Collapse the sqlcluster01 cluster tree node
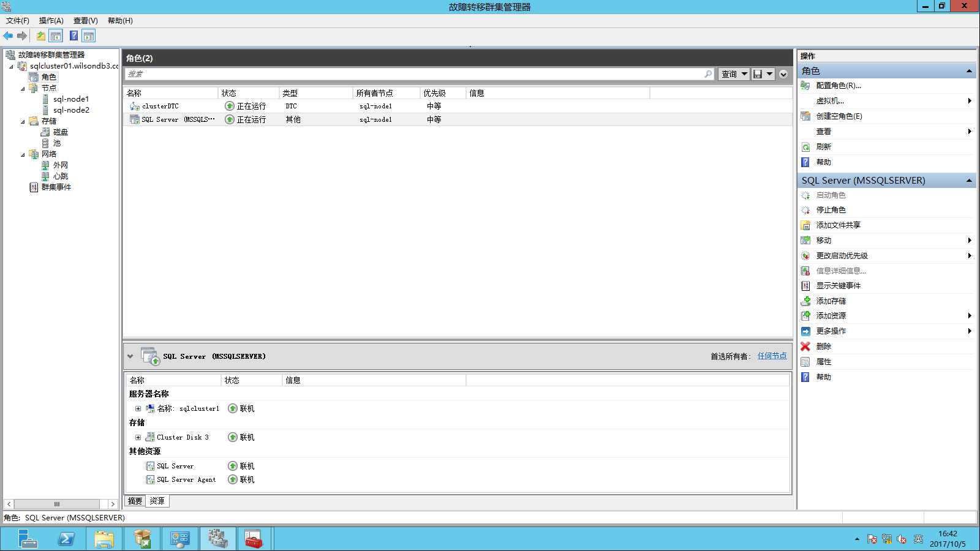The height and width of the screenshot is (551, 980). (x=11, y=66)
